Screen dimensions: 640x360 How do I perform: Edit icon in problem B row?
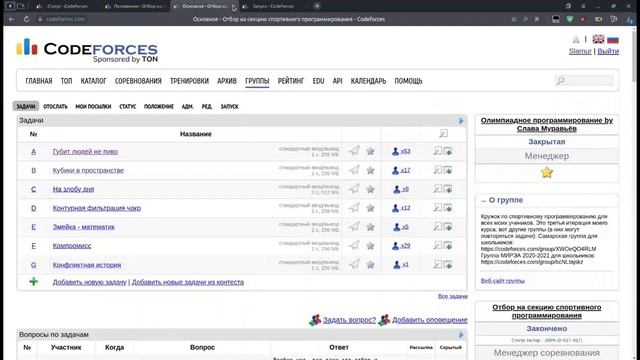click(437, 170)
